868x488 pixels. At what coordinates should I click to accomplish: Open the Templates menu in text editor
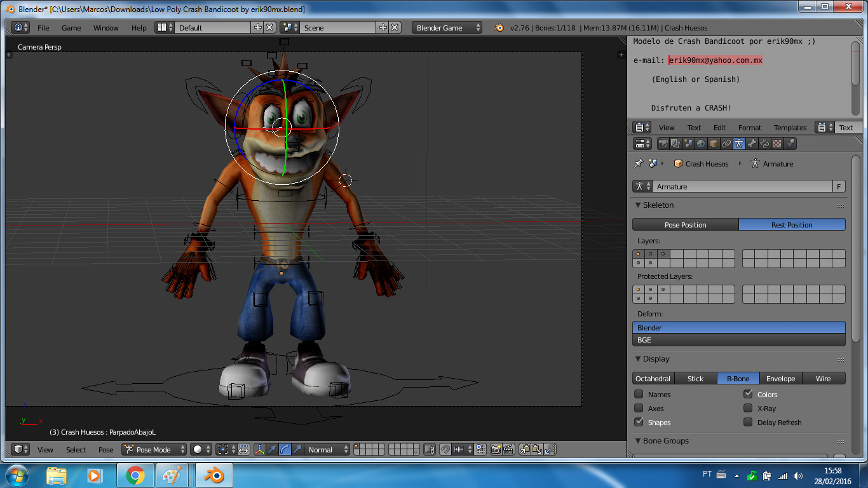790,128
